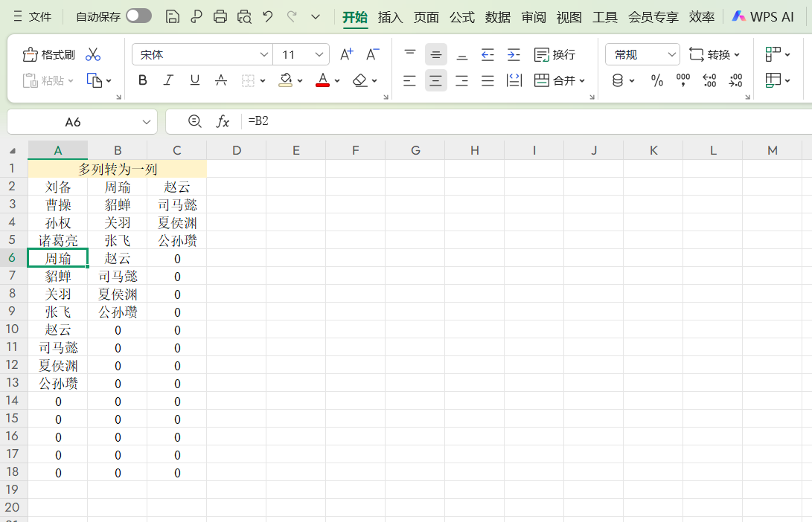
Task: Apply strikethrough formatting icon
Action: click(x=220, y=80)
